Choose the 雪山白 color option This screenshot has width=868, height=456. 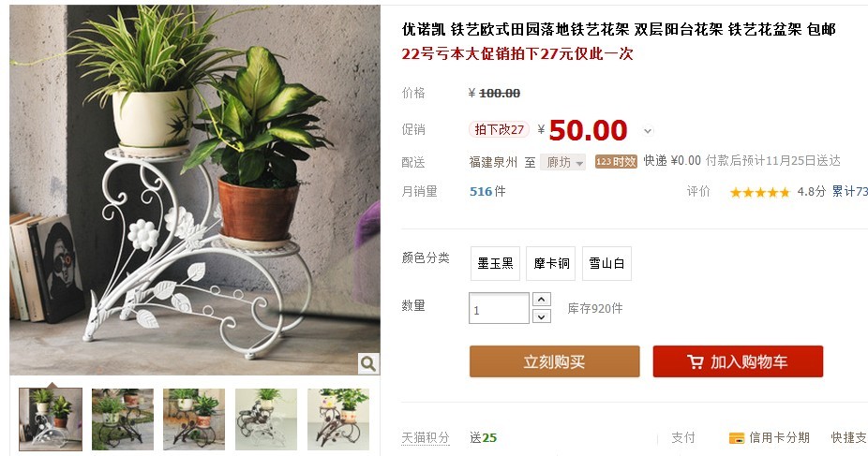(606, 264)
